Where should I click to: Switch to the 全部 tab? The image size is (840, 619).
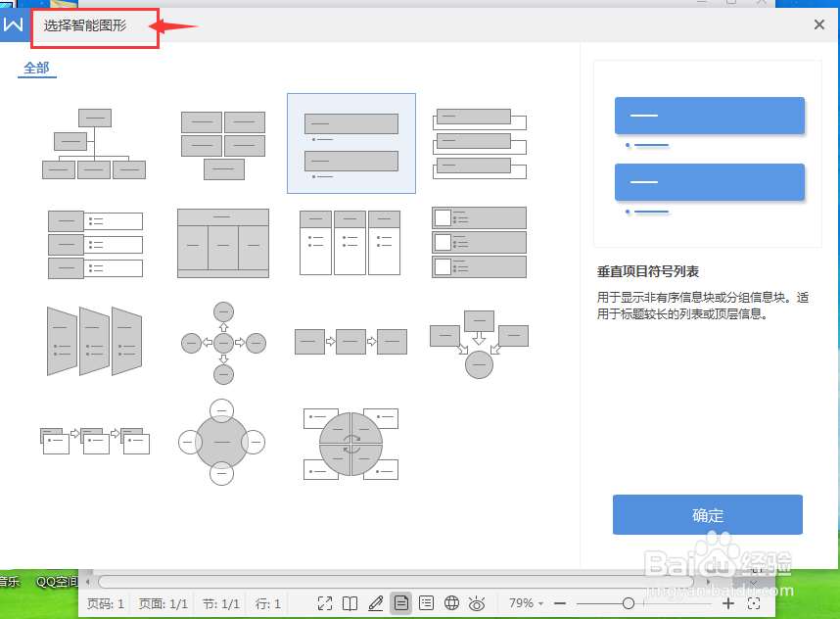(36, 68)
